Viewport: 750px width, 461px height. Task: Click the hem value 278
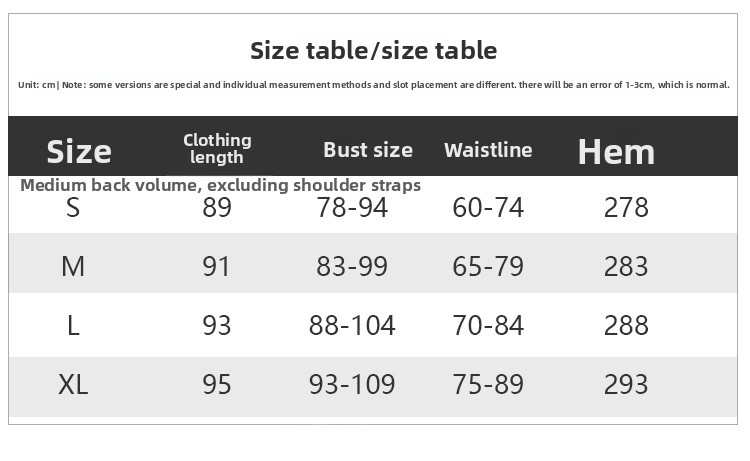[626, 208]
